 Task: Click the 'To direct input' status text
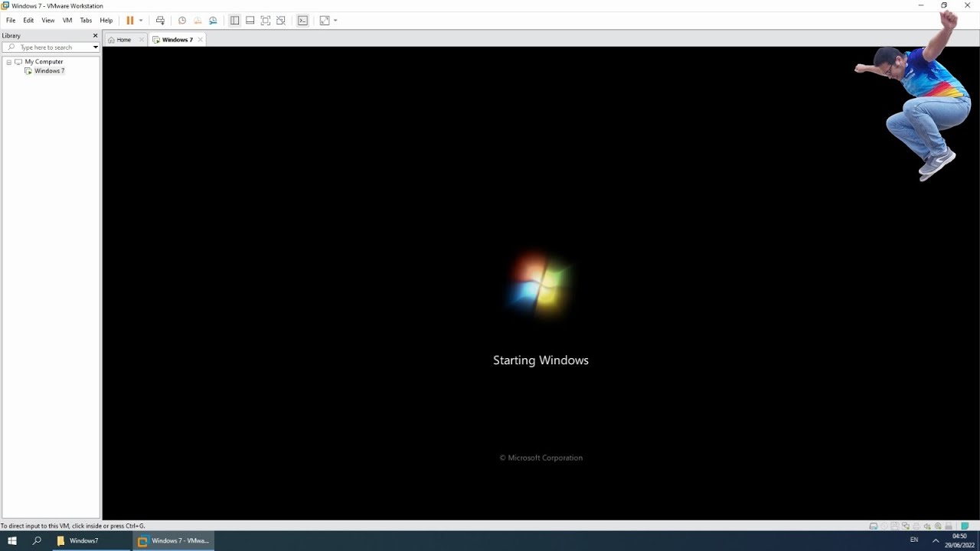[x=73, y=526]
